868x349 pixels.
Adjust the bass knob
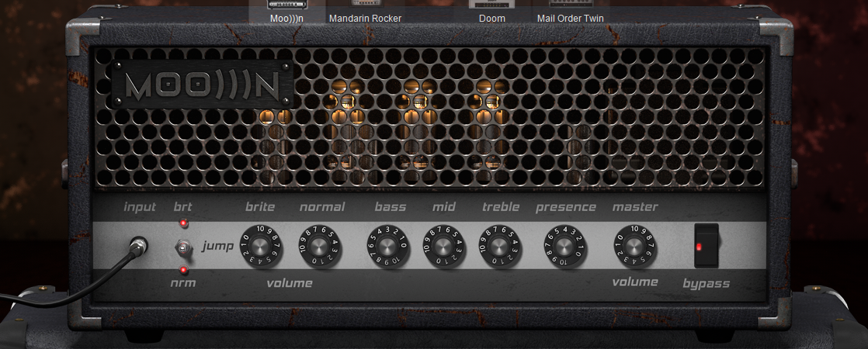pos(387,247)
